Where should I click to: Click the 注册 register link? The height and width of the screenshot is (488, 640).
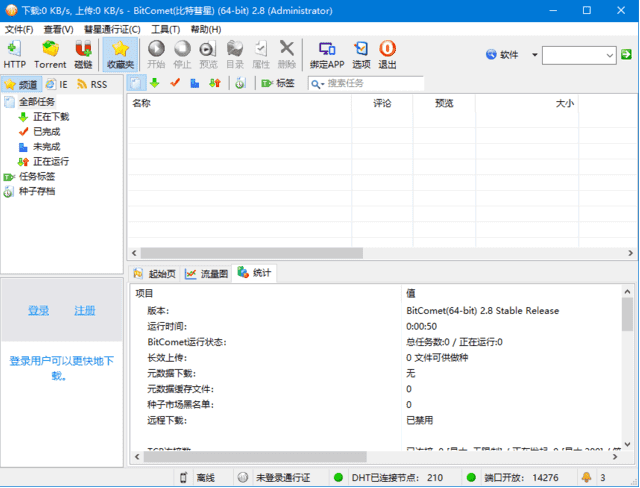coord(84,311)
